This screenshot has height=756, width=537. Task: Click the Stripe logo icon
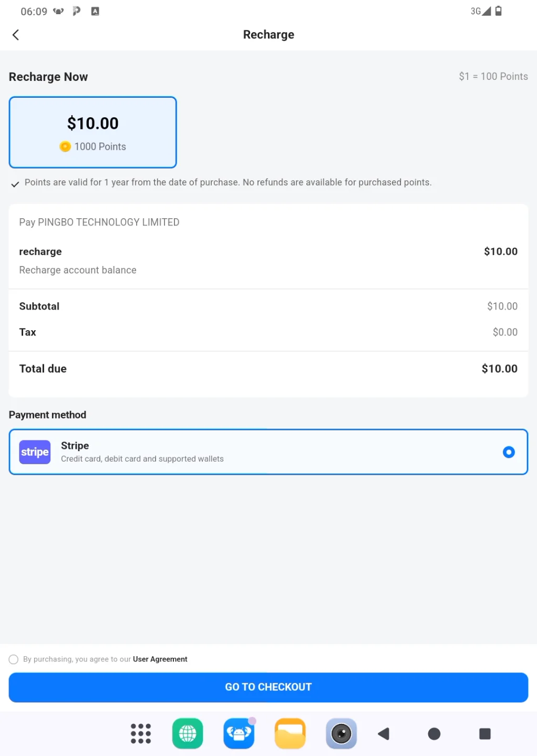(x=35, y=452)
